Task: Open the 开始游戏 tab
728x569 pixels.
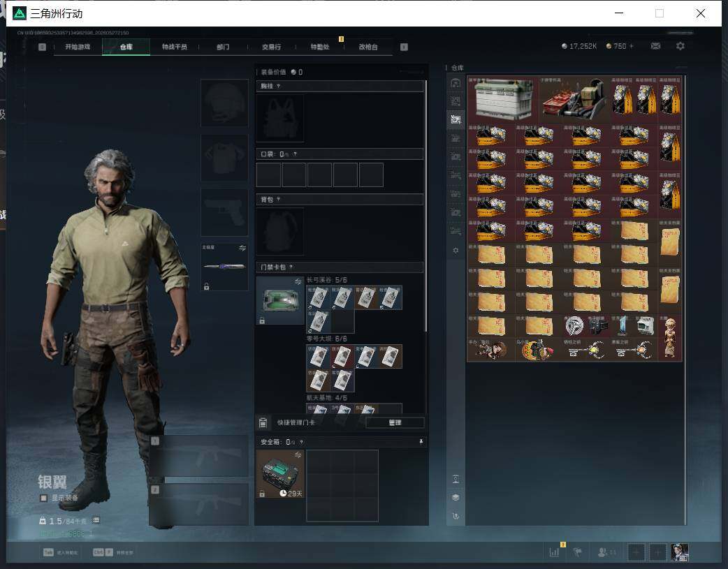Action: click(78, 47)
